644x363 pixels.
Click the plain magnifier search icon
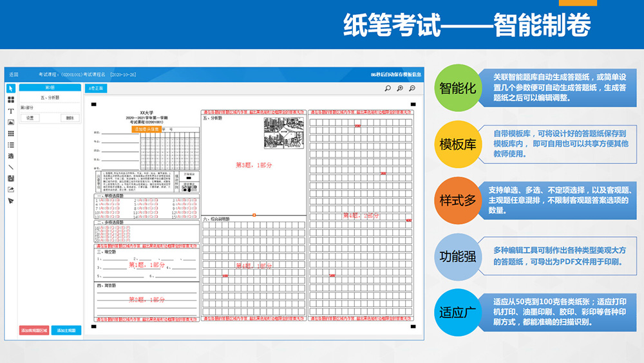388,88
